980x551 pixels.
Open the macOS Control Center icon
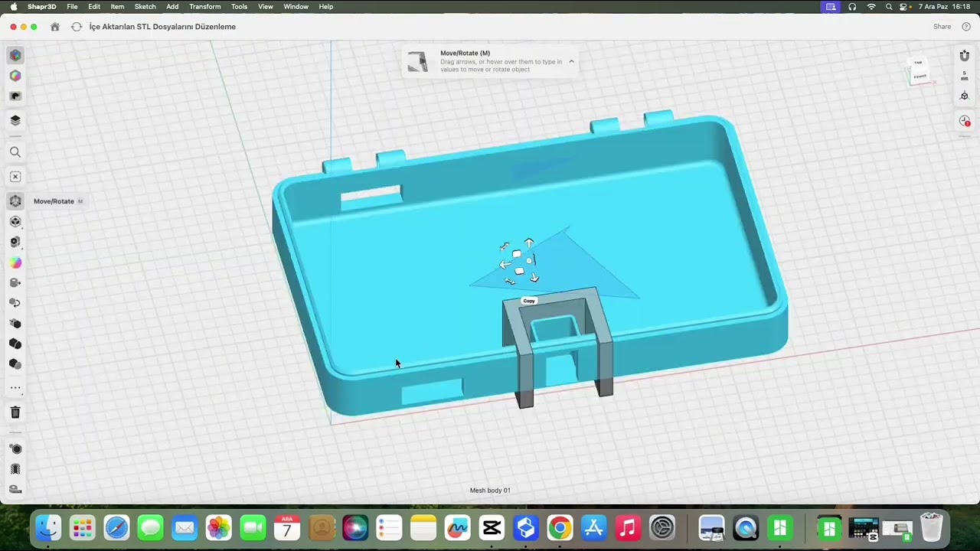point(905,7)
